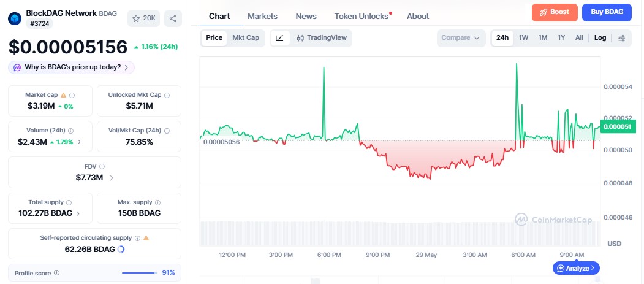Add BDAG to watchlist via star button
Viewport: 644px width, 284px height.
coord(144,18)
